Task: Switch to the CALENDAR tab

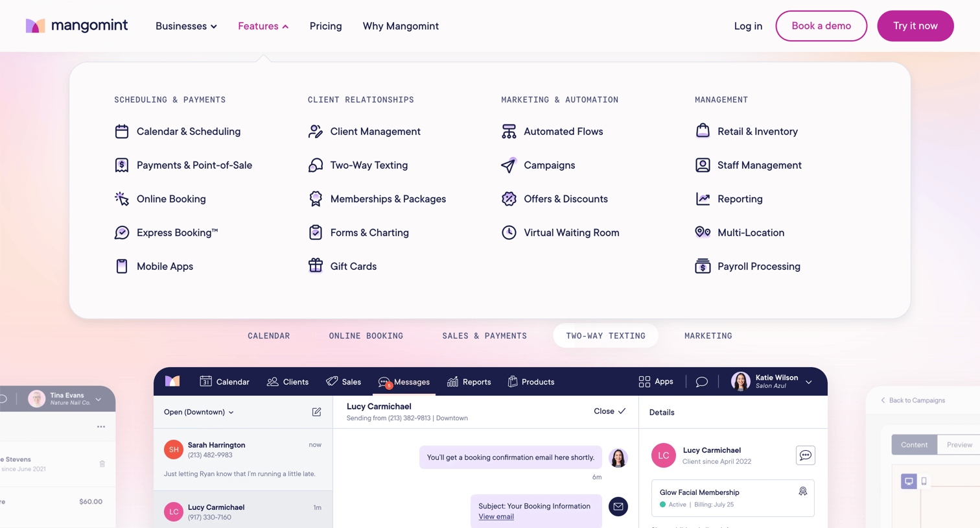Action: 269,336
